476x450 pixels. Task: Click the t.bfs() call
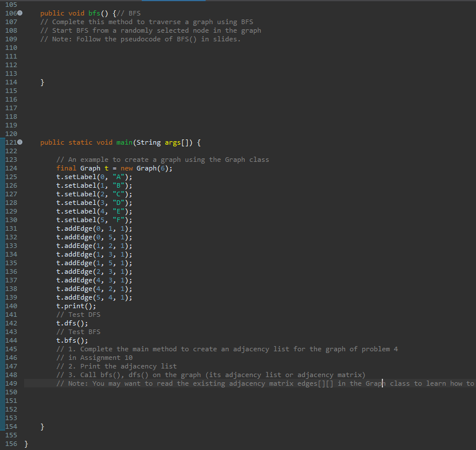pos(72,340)
